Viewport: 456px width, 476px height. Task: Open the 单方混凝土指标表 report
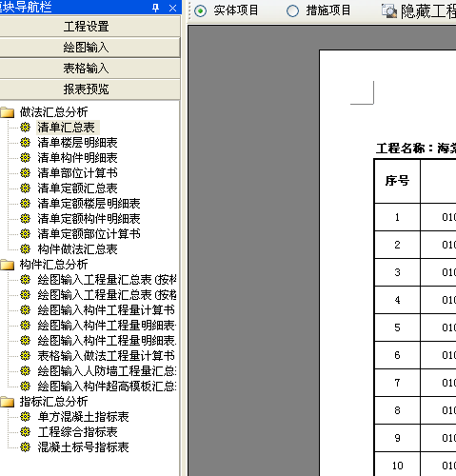[83, 417]
